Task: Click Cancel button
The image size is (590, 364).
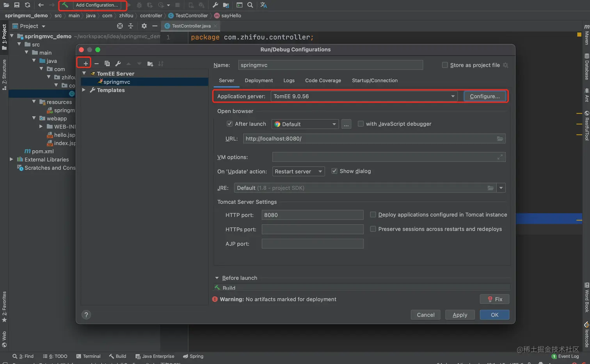Action: click(425, 315)
